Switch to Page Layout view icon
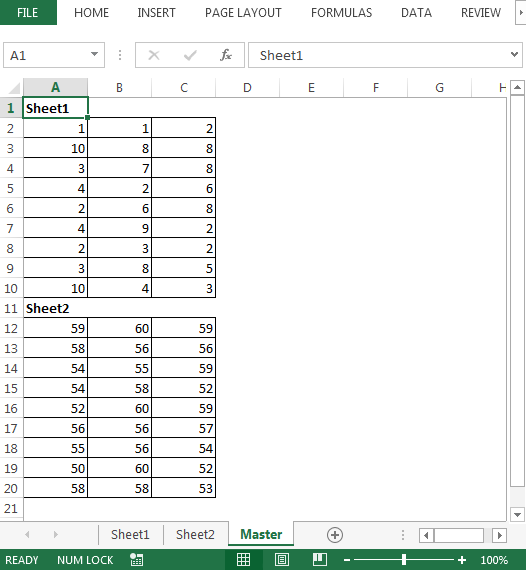 point(282,560)
